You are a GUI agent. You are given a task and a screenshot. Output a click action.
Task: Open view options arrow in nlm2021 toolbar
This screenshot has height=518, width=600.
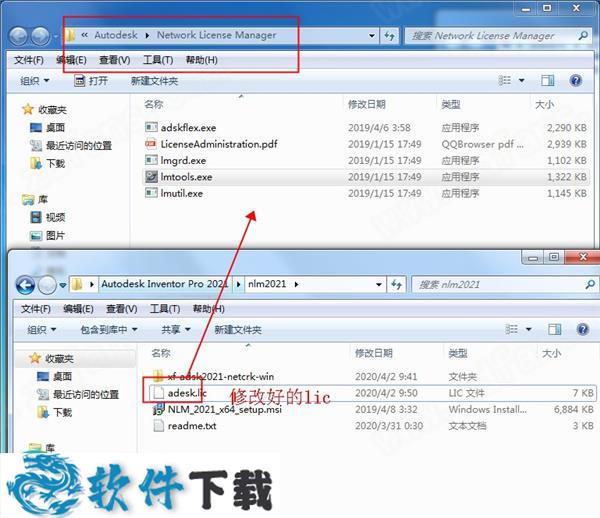(x=528, y=329)
